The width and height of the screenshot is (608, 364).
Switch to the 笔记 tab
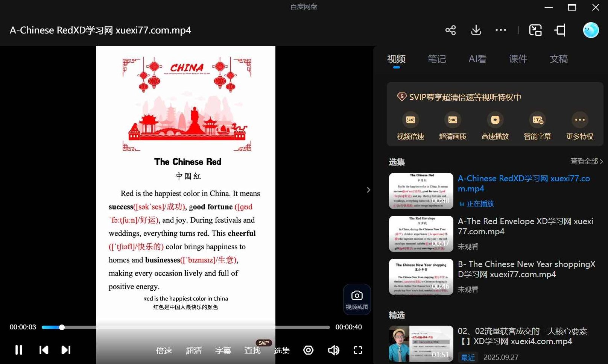pos(437,59)
